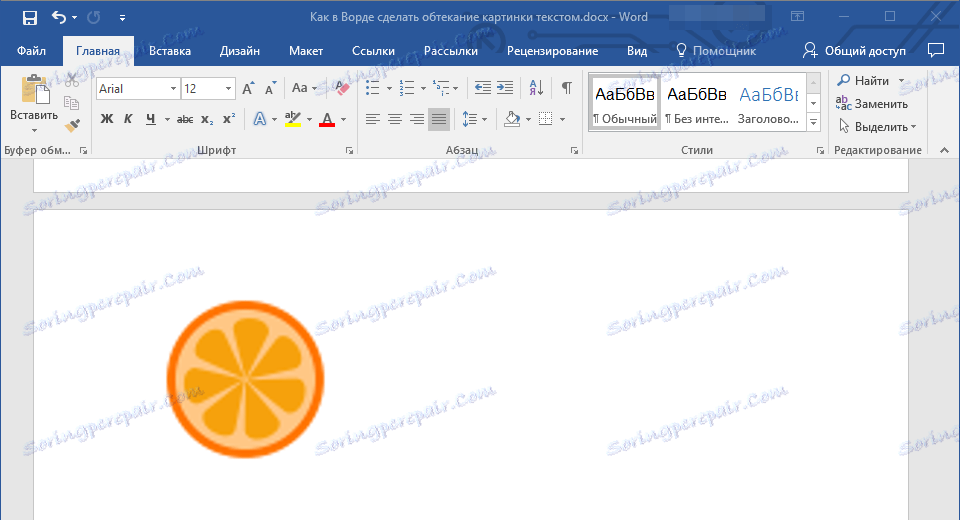This screenshot has height=520, width=960.
Task: Activate the Format Painter brush
Action: point(72,126)
